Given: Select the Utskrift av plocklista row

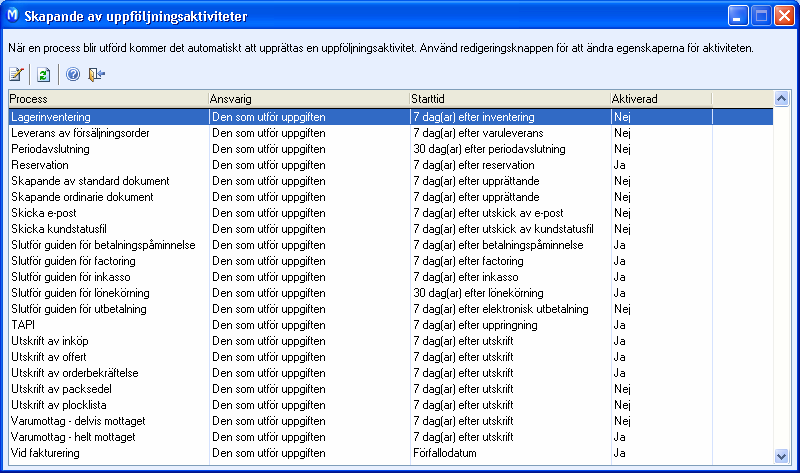Looking at the screenshot, I should (390, 405).
